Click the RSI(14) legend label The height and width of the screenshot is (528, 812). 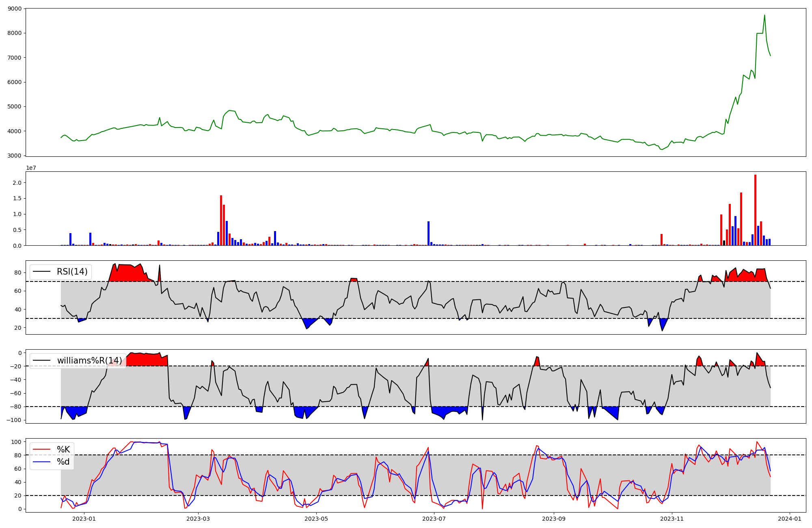(x=72, y=272)
